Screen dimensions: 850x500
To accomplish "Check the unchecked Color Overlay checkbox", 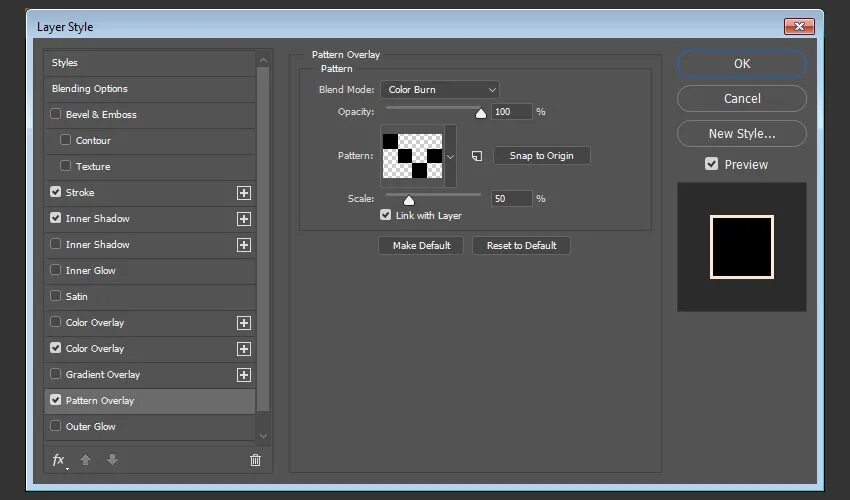I will [x=55, y=322].
